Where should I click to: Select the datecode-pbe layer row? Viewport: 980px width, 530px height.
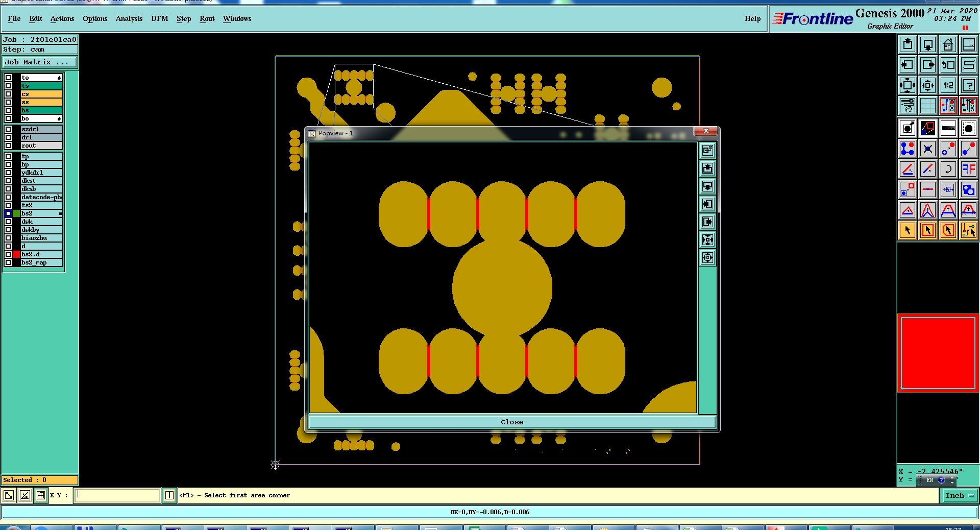[42, 197]
